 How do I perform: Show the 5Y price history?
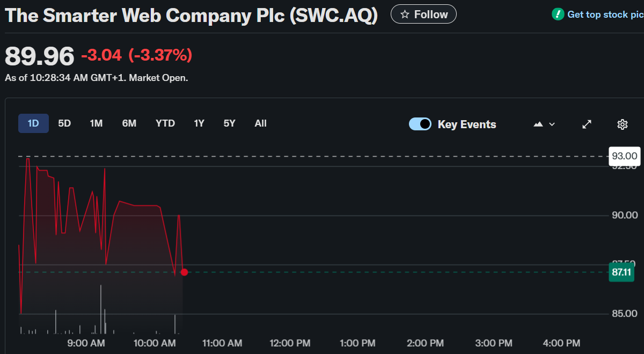pos(230,123)
